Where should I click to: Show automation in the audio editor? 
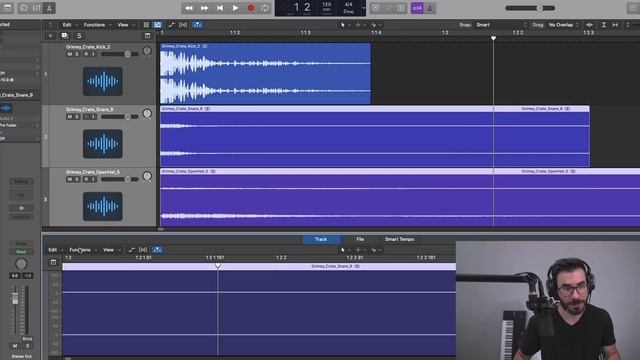[131, 250]
